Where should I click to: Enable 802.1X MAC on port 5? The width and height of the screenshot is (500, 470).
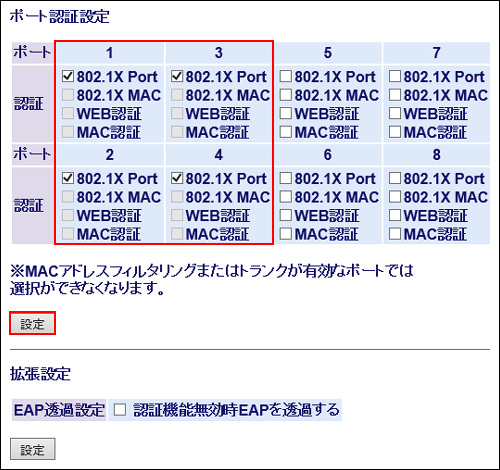[286, 95]
